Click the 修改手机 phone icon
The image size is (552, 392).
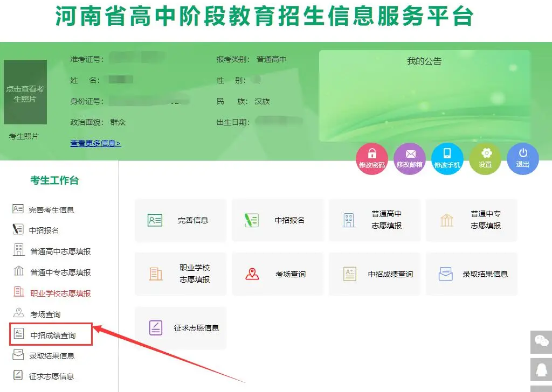click(x=447, y=159)
